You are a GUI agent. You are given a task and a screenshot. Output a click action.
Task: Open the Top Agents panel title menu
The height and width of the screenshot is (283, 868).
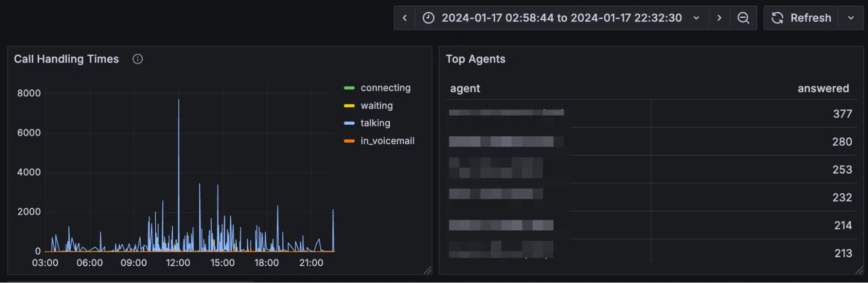tap(475, 59)
